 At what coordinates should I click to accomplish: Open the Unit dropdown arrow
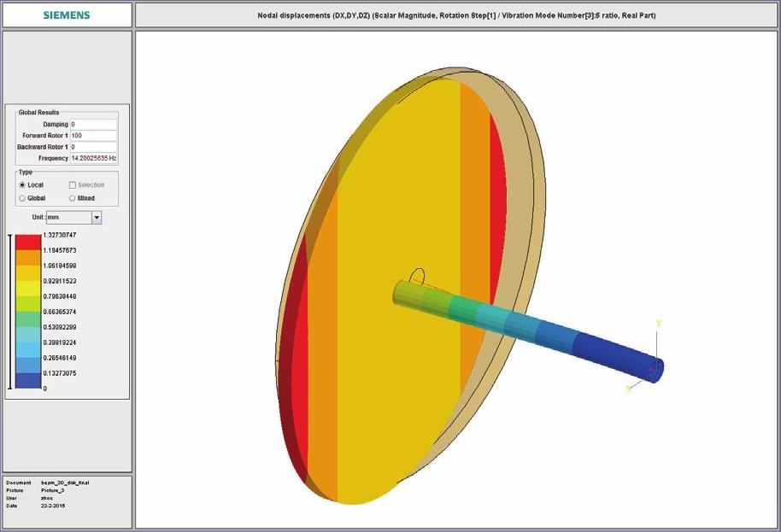(97, 218)
